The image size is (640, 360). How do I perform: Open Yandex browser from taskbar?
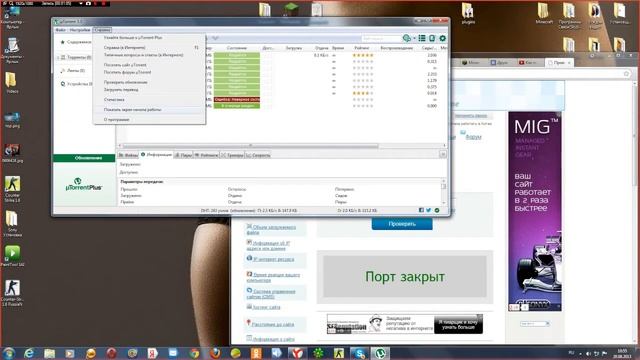click(x=297, y=353)
